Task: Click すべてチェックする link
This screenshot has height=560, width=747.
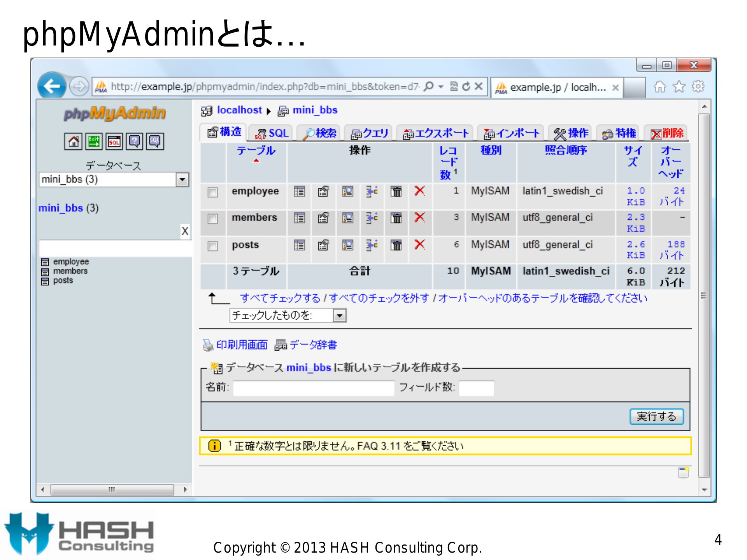Action: coord(280,298)
